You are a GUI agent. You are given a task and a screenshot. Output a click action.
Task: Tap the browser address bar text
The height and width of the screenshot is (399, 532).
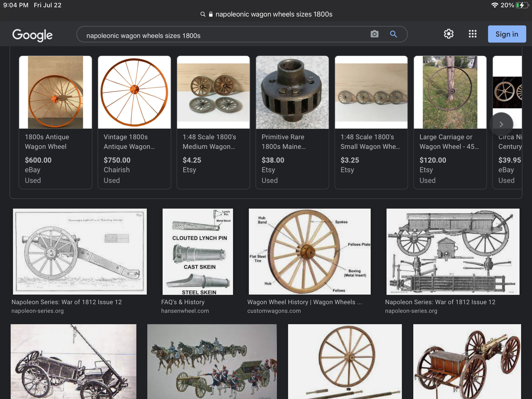tap(274, 14)
